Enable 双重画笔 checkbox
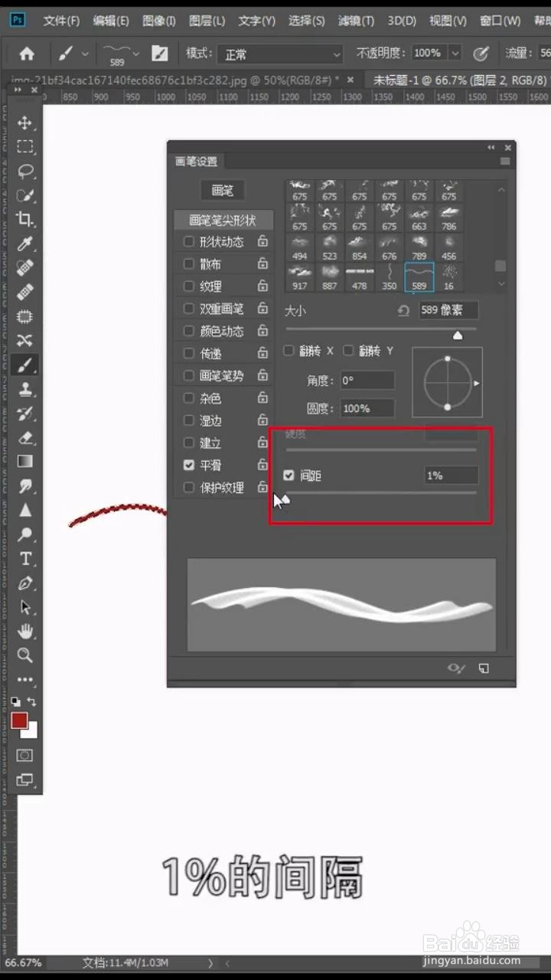 188,309
